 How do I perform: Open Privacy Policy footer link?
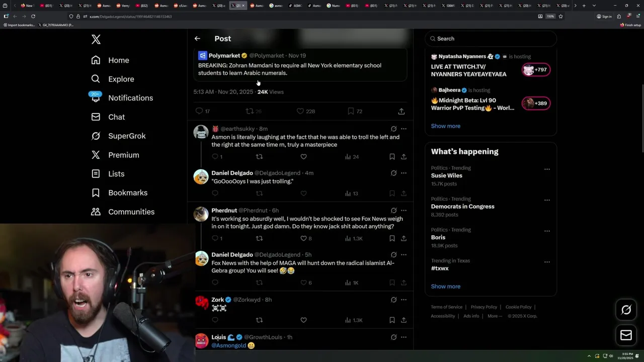coord(484,307)
